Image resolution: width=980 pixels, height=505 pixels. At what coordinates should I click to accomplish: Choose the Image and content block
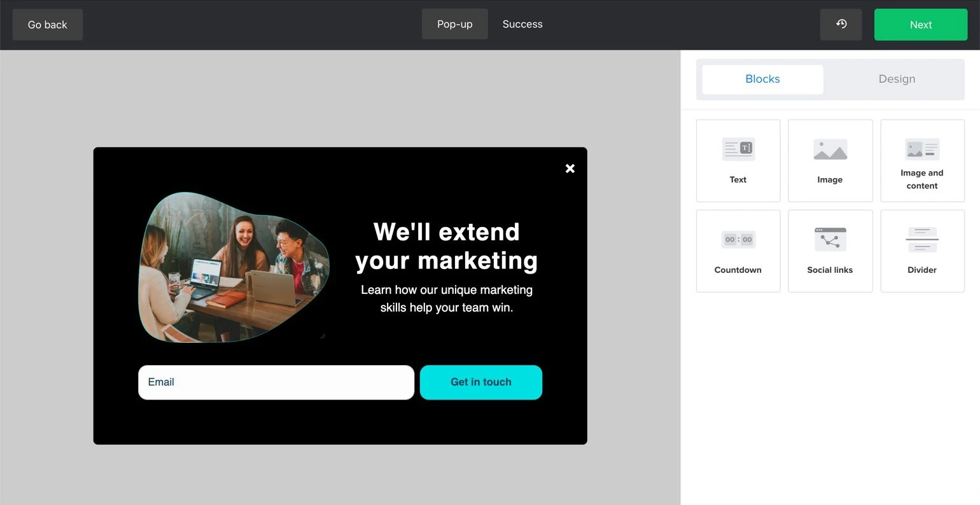pyautogui.click(x=922, y=160)
